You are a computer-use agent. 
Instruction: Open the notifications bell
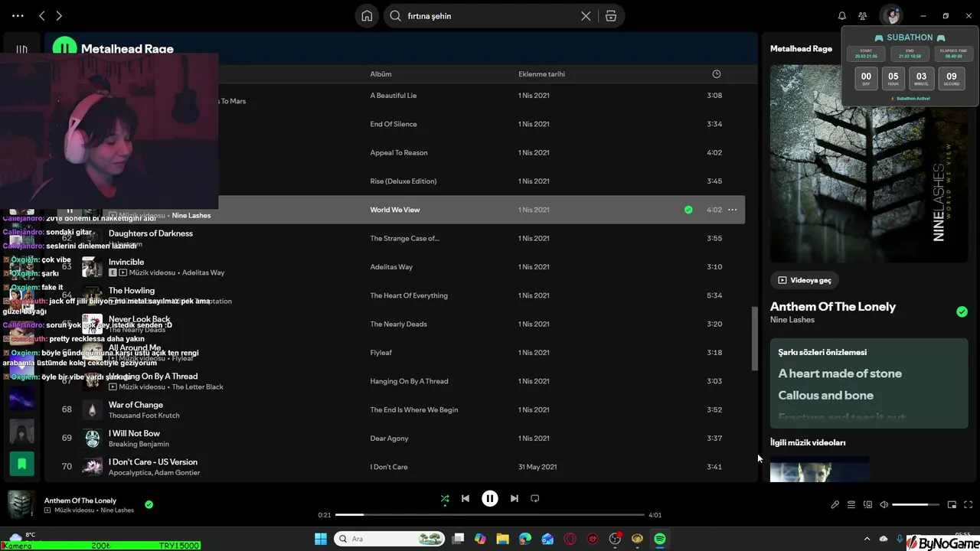[842, 16]
